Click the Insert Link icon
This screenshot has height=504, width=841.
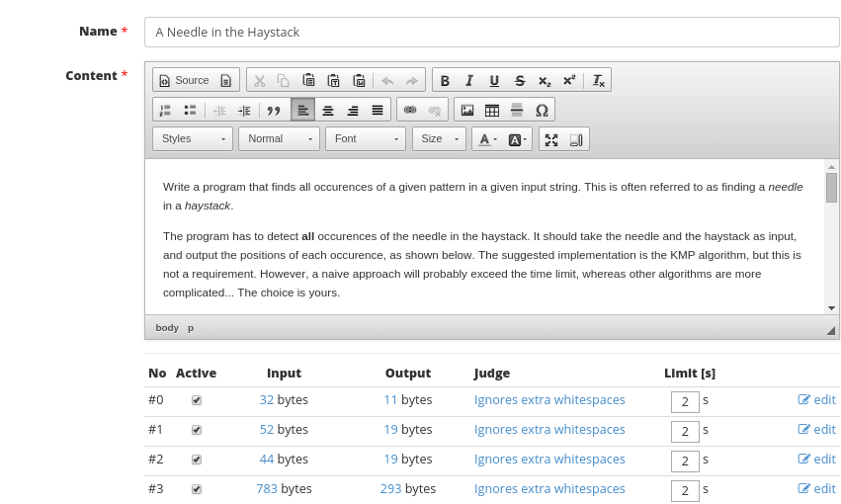pos(410,111)
